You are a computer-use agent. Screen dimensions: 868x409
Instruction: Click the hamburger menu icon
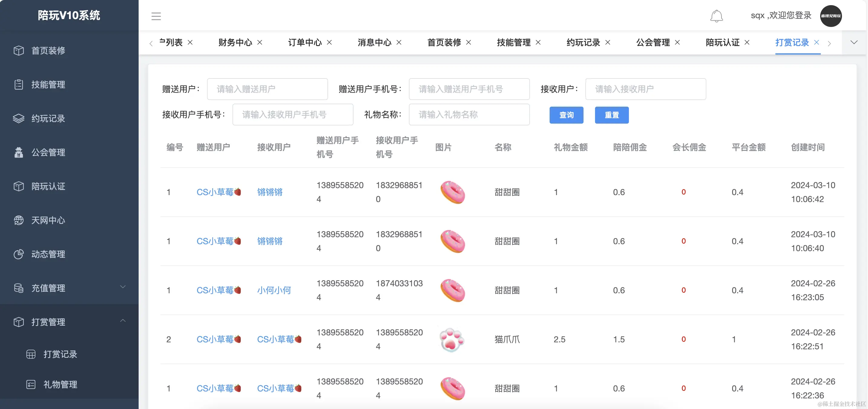[156, 16]
